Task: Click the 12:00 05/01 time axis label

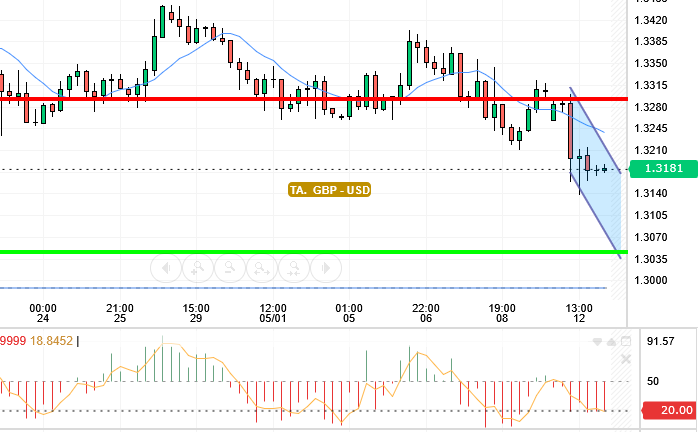Action: (273, 313)
